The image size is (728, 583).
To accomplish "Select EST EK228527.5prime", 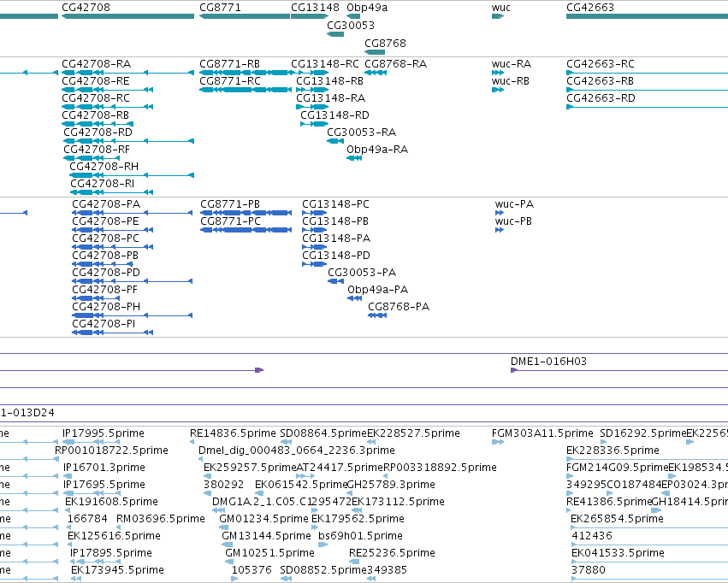I will (414, 433).
